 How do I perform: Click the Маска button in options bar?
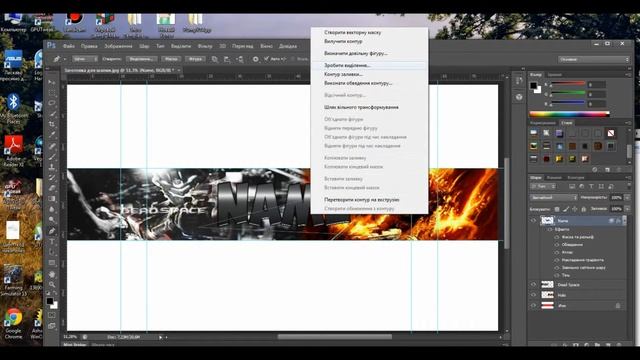pos(171,59)
